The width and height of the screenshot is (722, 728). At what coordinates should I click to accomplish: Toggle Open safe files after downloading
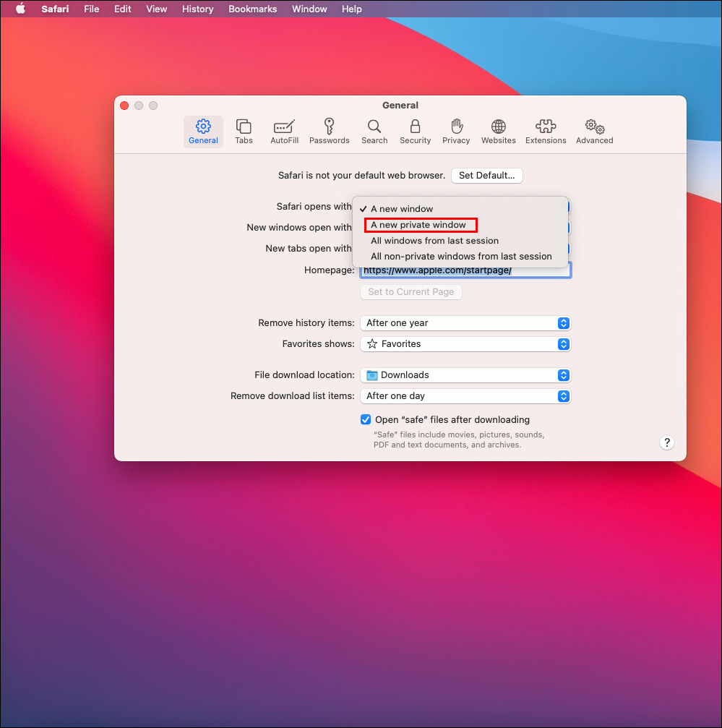click(366, 420)
